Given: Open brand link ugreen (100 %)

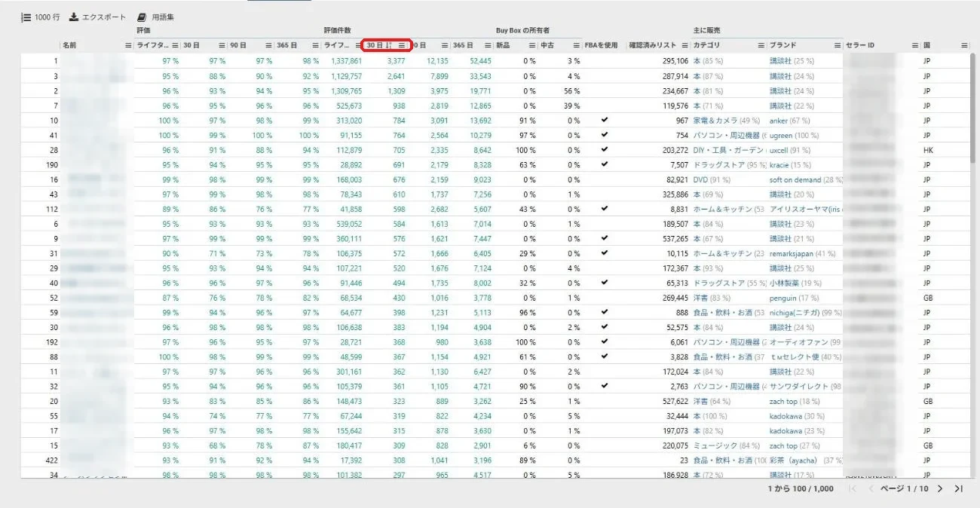Looking at the screenshot, I should pos(794,136).
